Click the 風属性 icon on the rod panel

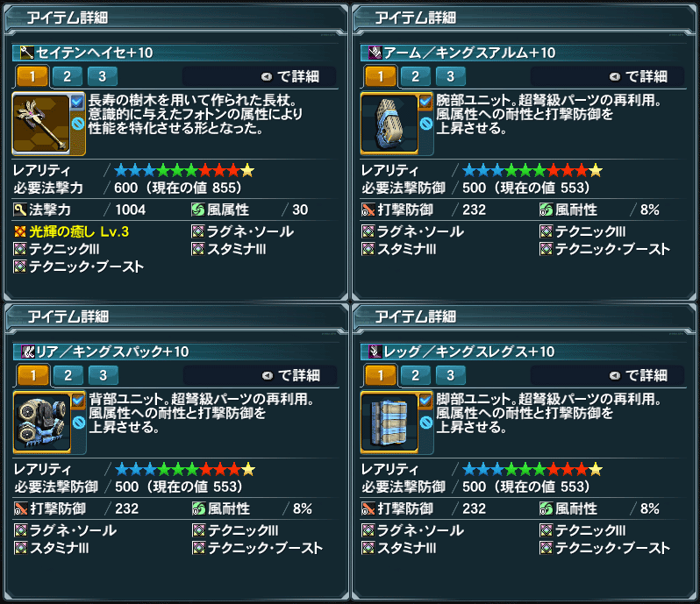point(197,210)
